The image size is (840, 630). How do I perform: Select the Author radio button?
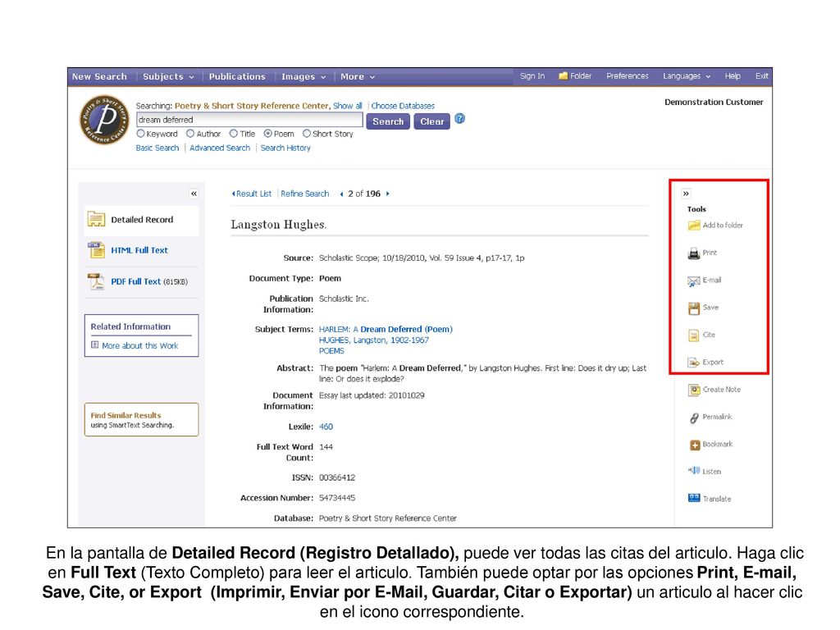190,134
